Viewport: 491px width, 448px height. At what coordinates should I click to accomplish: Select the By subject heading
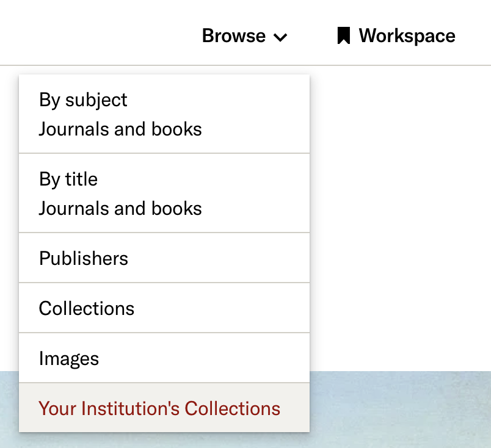[x=83, y=100]
